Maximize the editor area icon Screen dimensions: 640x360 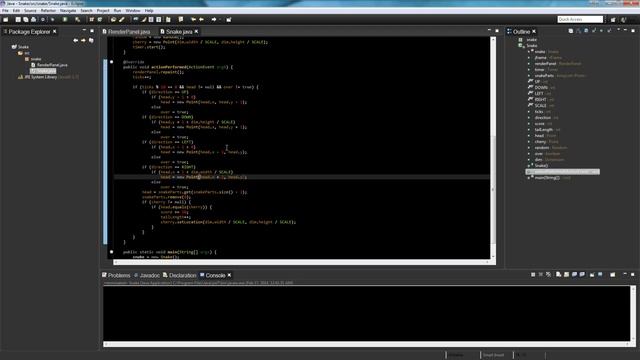click(497, 31)
